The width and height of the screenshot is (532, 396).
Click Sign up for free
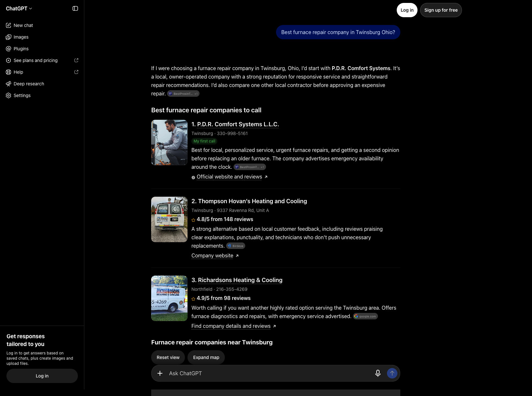[441, 10]
